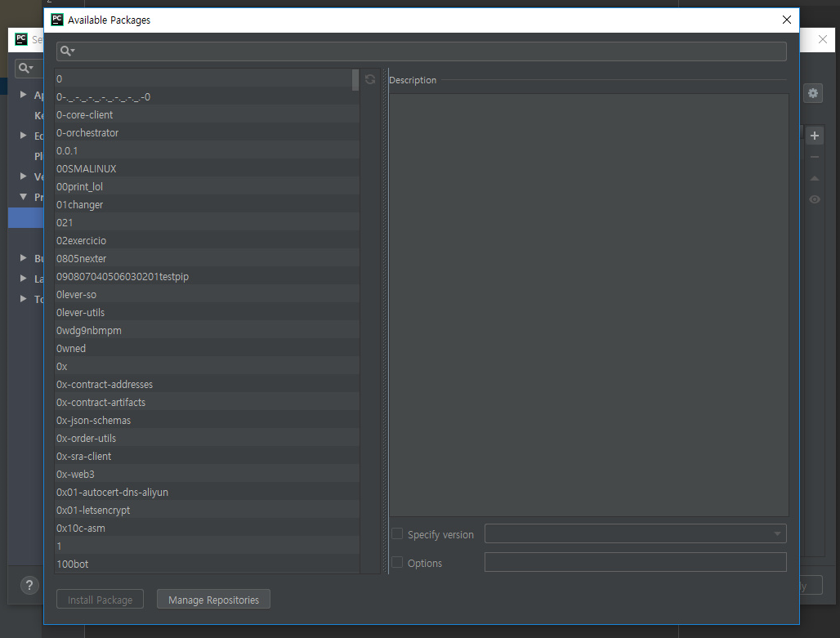Expand first tree node in Settings sidebar
Image resolution: width=840 pixels, height=638 pixels.
coord(23,94)
